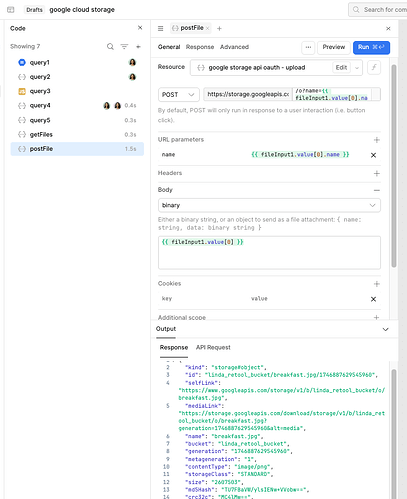Viewport: 407px width, 499px height.
Task: Collapse the Body section
Action: coord(377,190)
